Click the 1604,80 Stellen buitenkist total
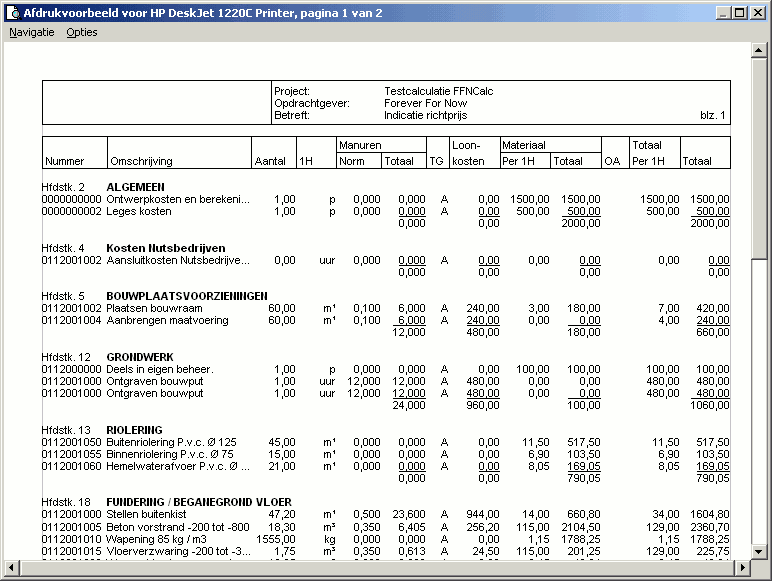Image resolution: width=772 pixels, height=581 pixels. (x=709, y=515)
